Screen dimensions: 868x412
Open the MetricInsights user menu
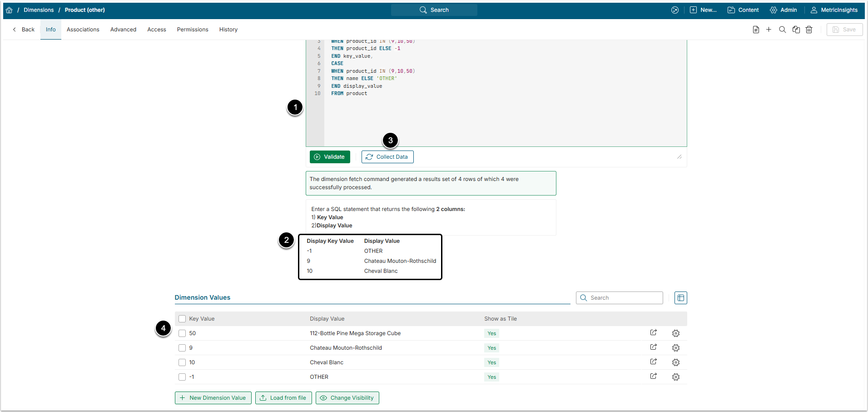(834, 10)
